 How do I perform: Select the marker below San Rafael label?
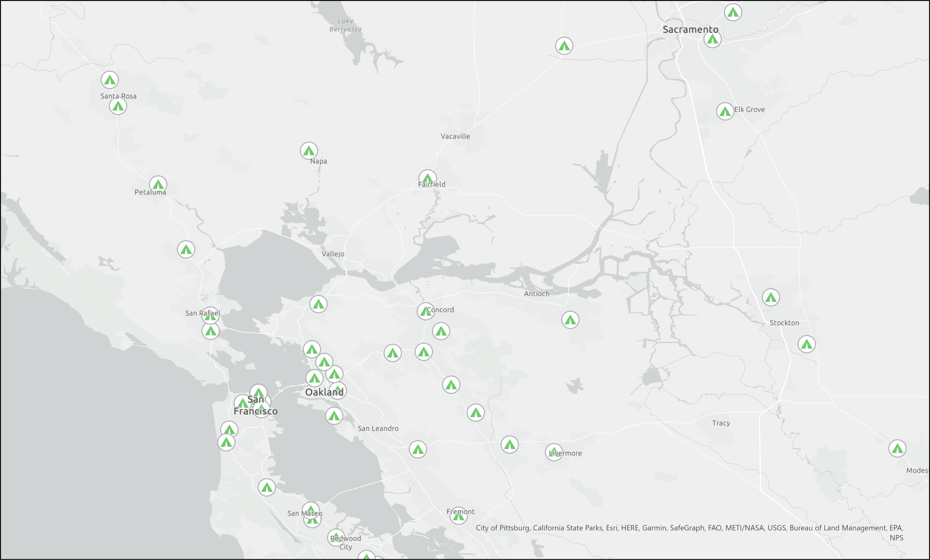tap(210, 331)
